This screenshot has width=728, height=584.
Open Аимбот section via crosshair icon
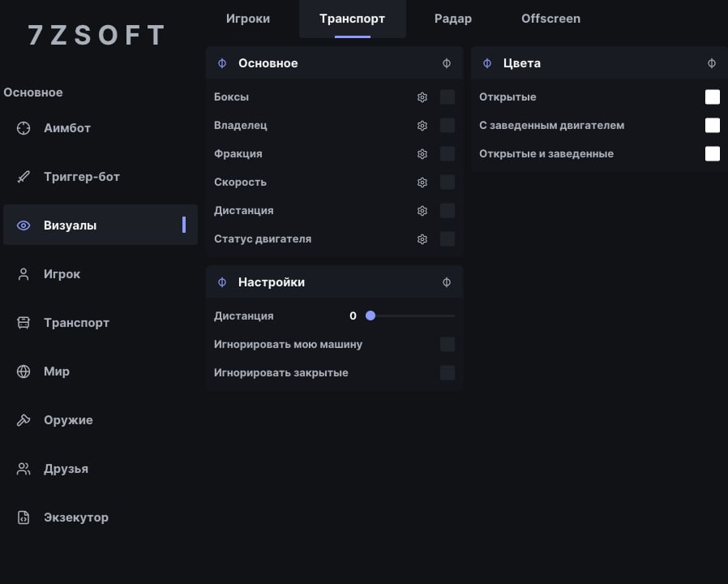(x=24, y=128)
